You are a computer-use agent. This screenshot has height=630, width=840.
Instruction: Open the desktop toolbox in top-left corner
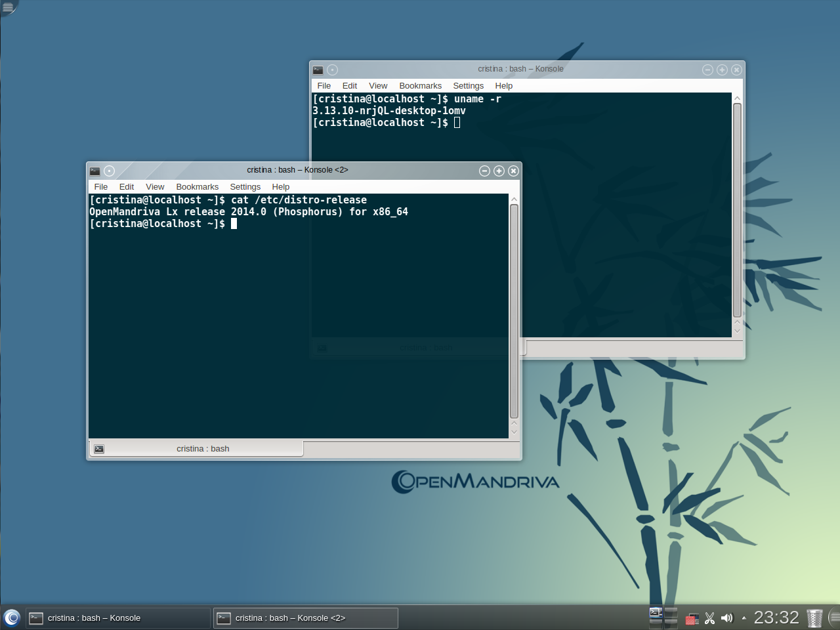click(x=7, y=7)
